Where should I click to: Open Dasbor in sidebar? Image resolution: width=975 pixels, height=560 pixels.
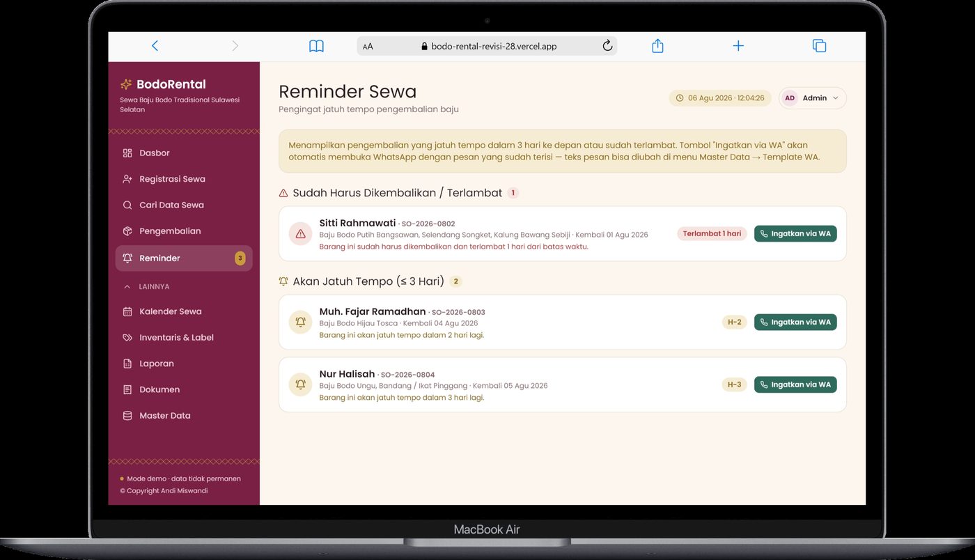point(184,153)
